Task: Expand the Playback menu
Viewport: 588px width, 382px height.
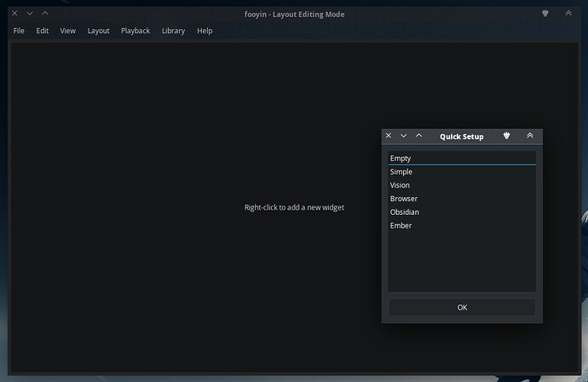Action: [x=135, y=31]
